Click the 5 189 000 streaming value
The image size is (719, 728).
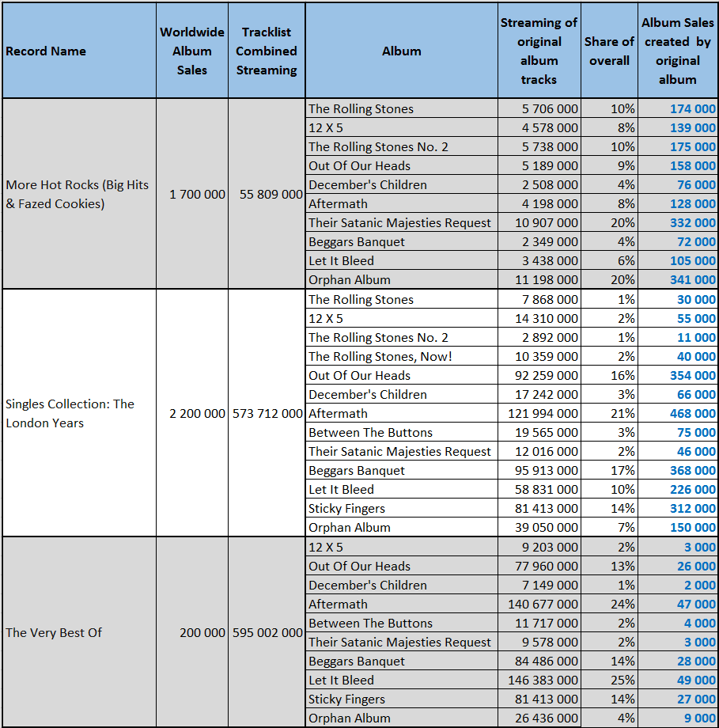coord(550,165)
